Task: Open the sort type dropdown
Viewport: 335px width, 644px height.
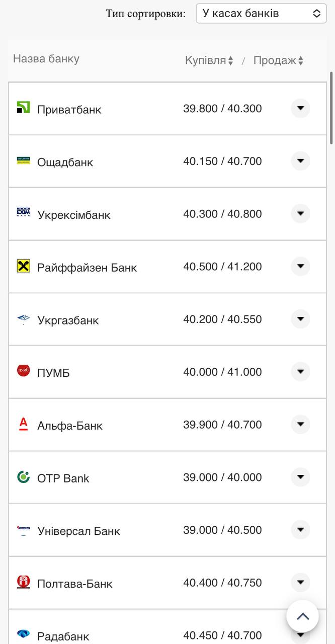Action: click(x=261, y=14)
